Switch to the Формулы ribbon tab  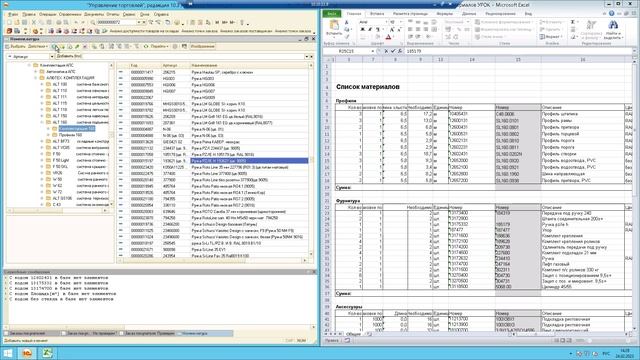444,13
